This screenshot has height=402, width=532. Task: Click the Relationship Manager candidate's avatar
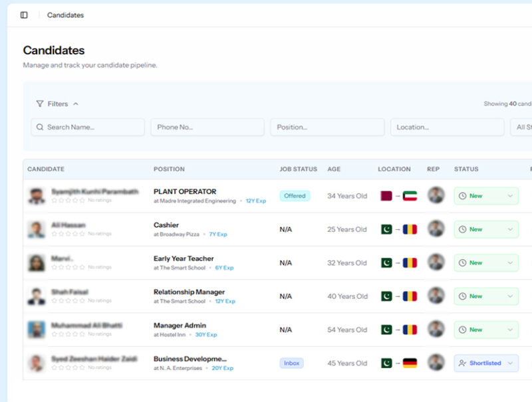(37, 296)
